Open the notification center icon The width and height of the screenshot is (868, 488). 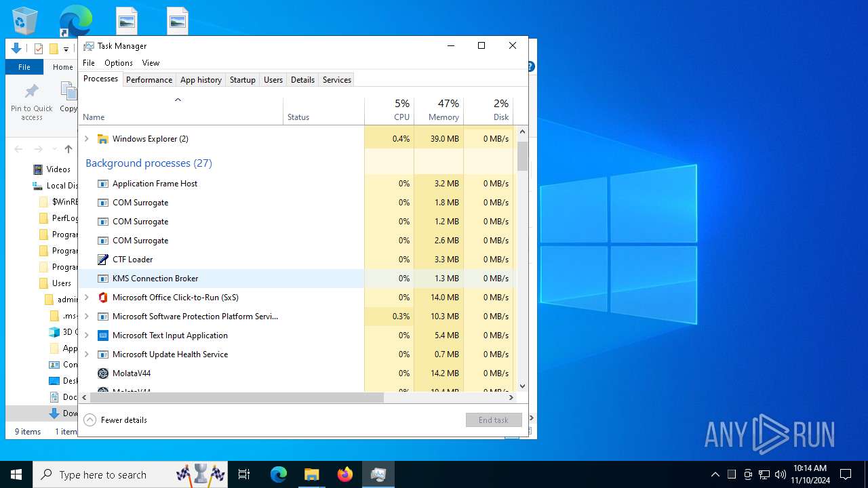(846, 474)
